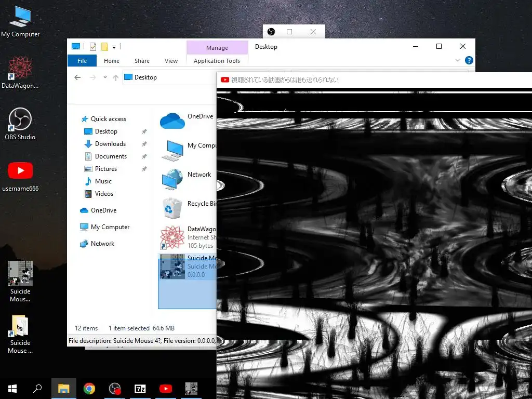Select Network in navigation pane
This screenshot has width=532, height=399.
[97, 244]
